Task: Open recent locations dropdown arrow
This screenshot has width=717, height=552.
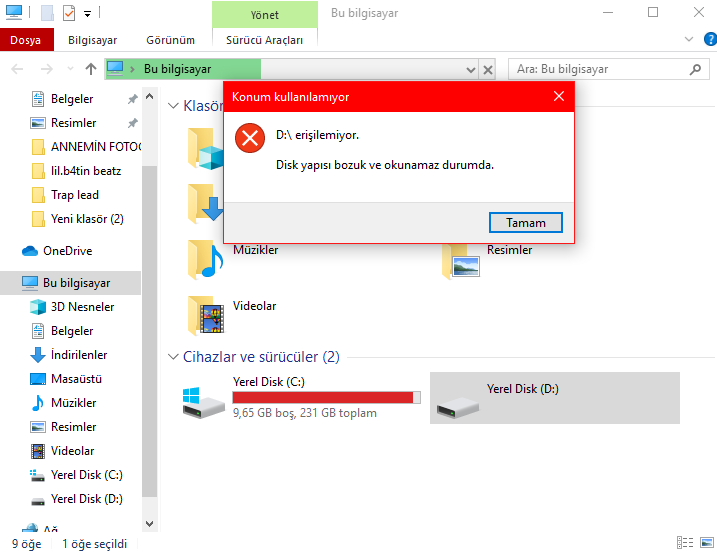Action: click(x=70, y=69)
